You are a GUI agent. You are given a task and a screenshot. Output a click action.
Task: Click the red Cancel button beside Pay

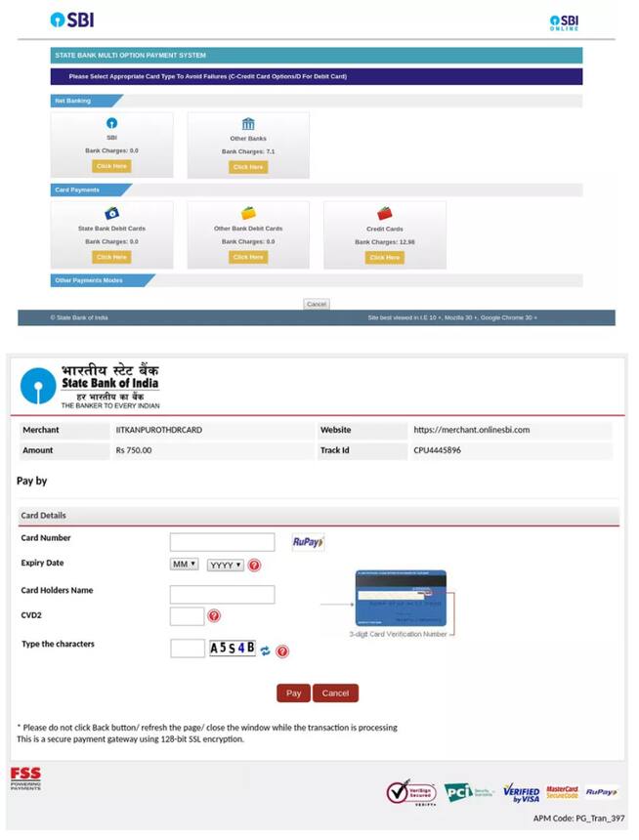335,693
